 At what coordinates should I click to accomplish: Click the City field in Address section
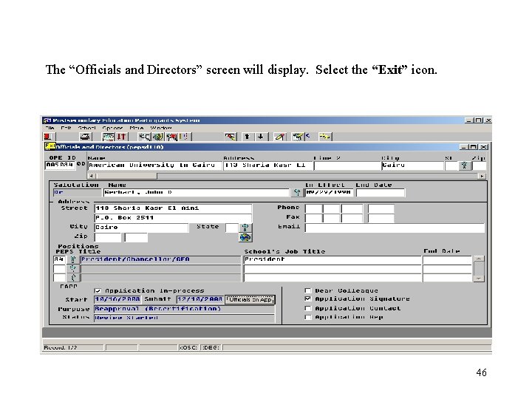coord(141,228)
